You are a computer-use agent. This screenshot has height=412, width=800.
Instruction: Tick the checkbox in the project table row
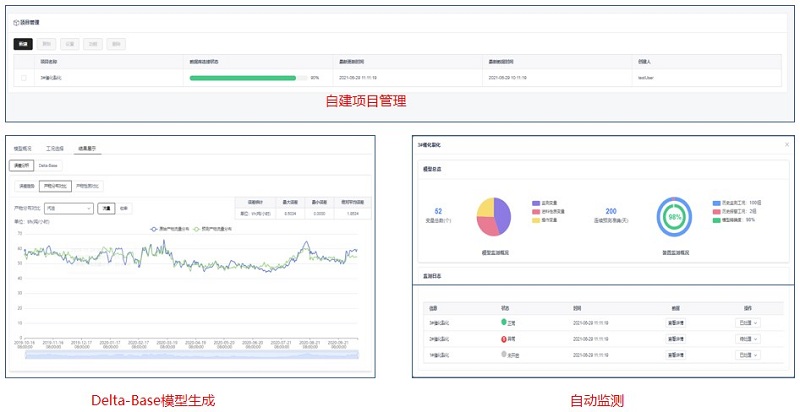tap(24, 77)
